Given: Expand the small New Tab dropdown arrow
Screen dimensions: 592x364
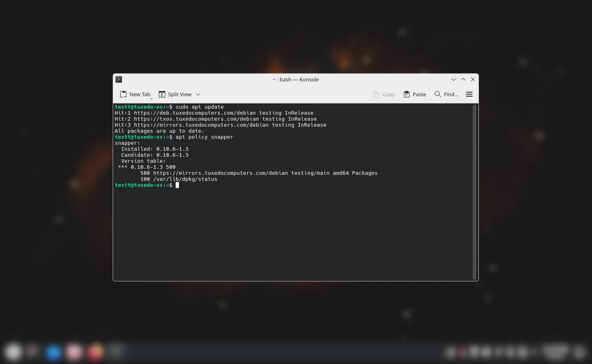Looking at the screenshot, I should pyautogui.click(x=151, y=98).
